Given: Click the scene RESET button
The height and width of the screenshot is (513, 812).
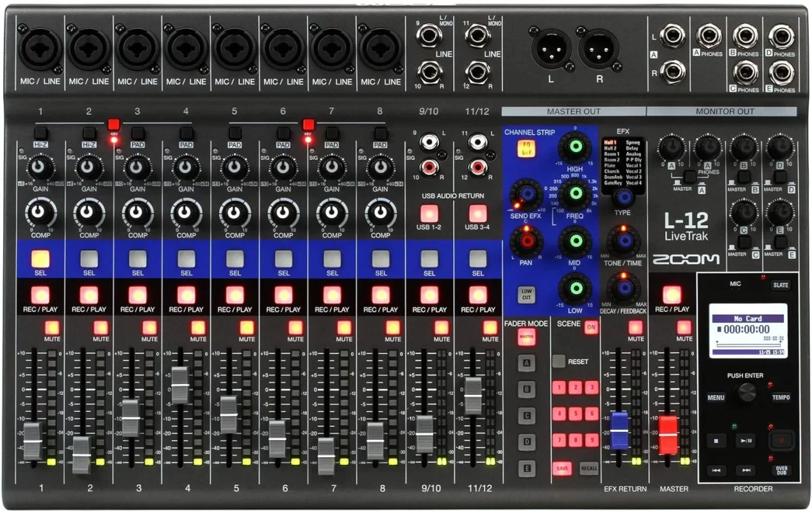Looking at the screenshot, I should pyautogui.click(x=559, y=361).
